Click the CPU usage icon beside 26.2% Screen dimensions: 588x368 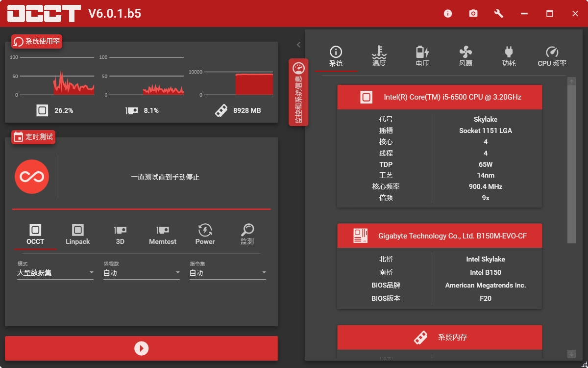point(42,110)
